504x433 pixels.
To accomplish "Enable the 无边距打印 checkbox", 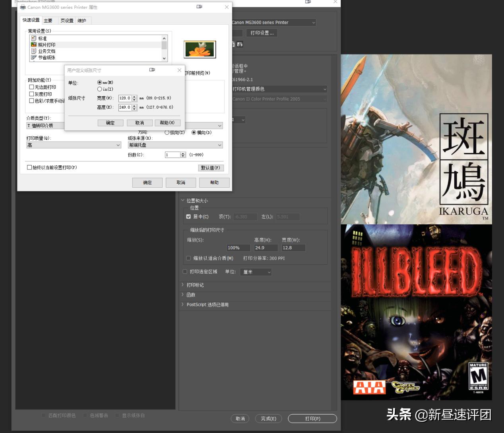I will tap(31, 87).
